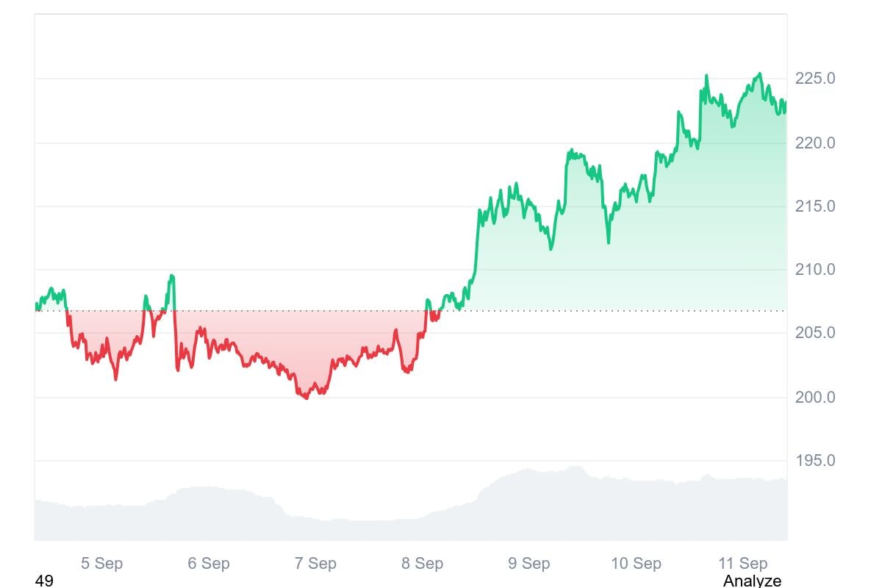Click the 210.0 price axis label
This screenshot has height=588, width=882.
click(x=815, y=270)
